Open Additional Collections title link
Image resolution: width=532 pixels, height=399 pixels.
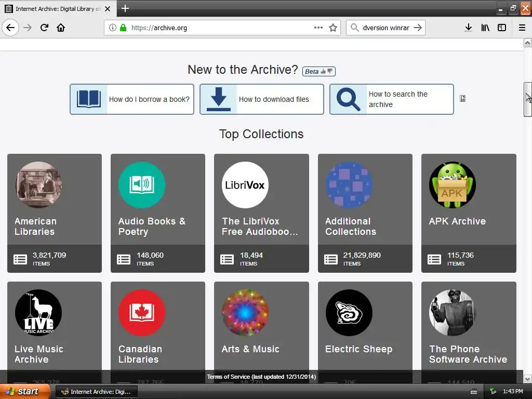coord(351,227)
